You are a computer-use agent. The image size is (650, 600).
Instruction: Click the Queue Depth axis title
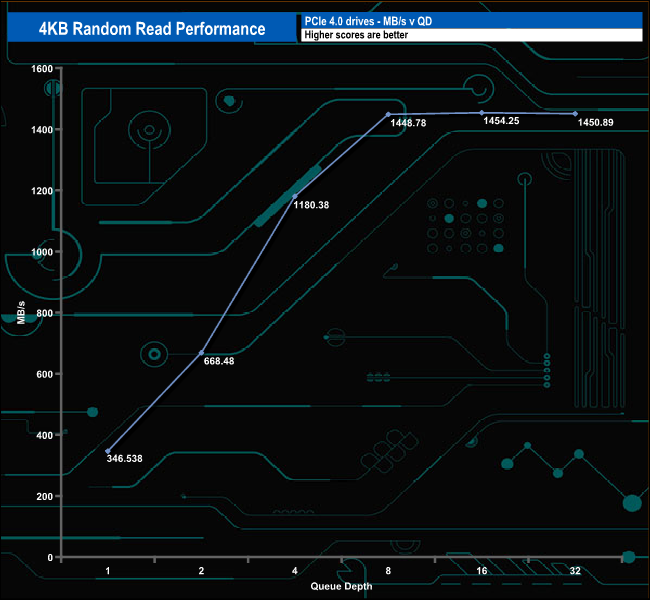tap(341, 585)
